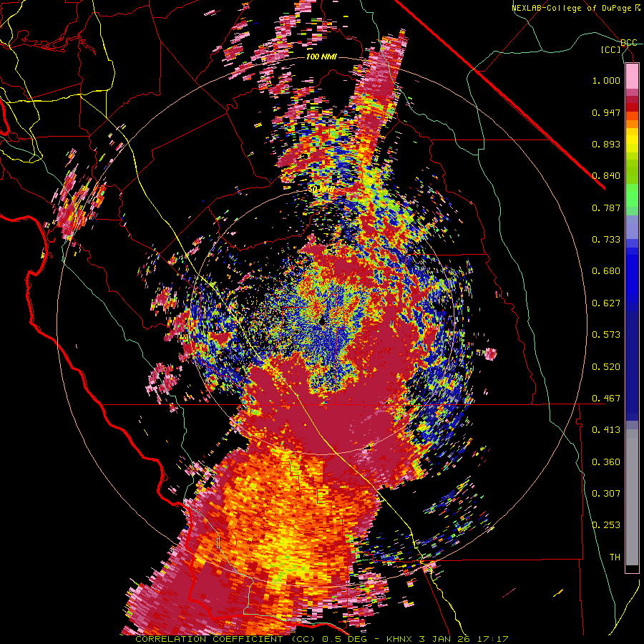Click the 0.733 color scale value

click(606, 240)
